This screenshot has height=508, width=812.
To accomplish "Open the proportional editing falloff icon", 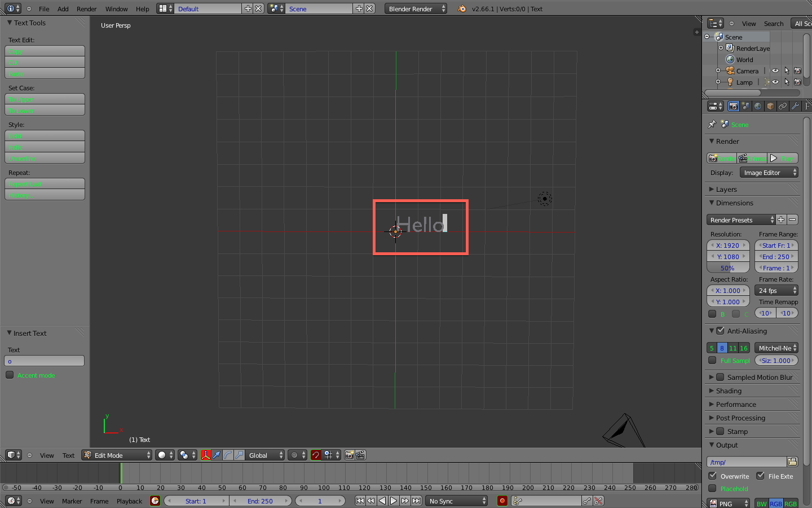I will 295,456.
